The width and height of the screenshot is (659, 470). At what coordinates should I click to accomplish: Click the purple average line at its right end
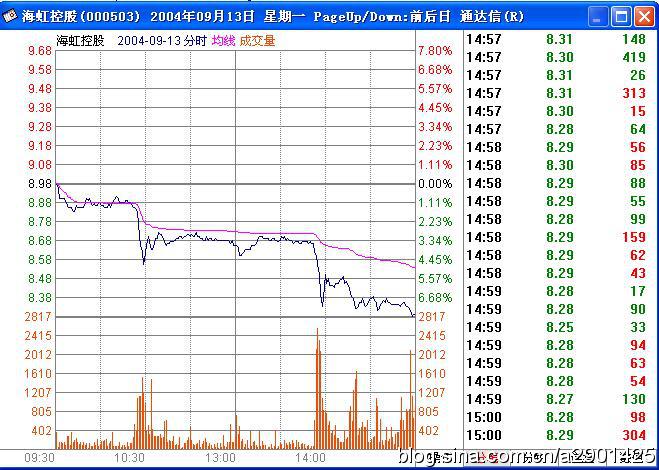click(413, 267)
